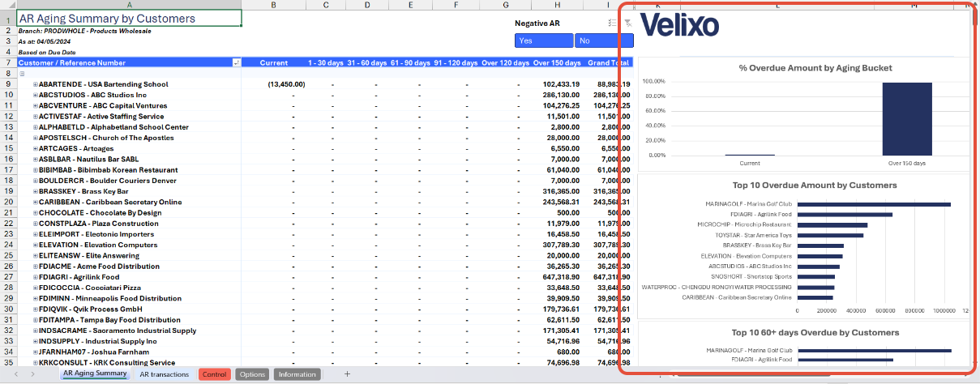Expand the INDSACRAME customer row

tap(35, 331)
